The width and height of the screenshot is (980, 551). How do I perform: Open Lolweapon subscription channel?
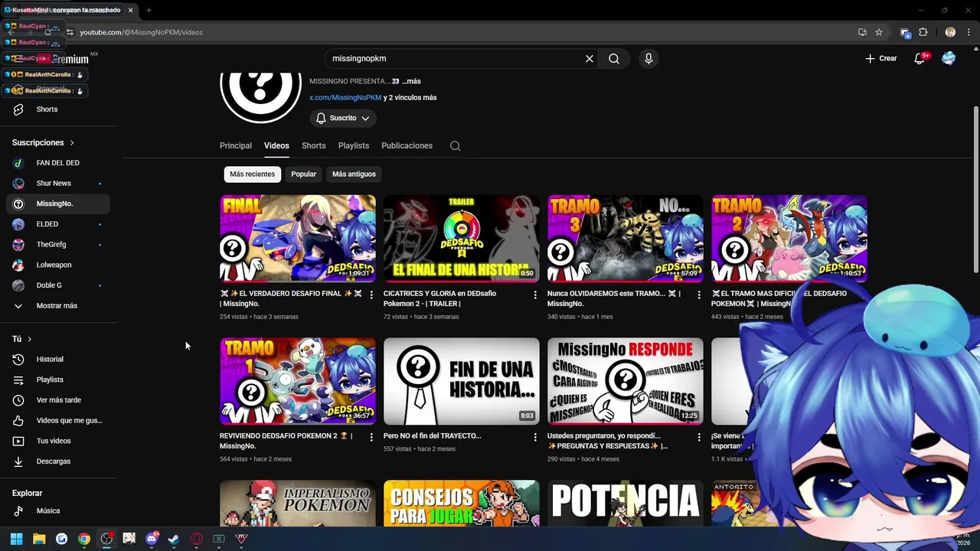[x=58, y=265]
